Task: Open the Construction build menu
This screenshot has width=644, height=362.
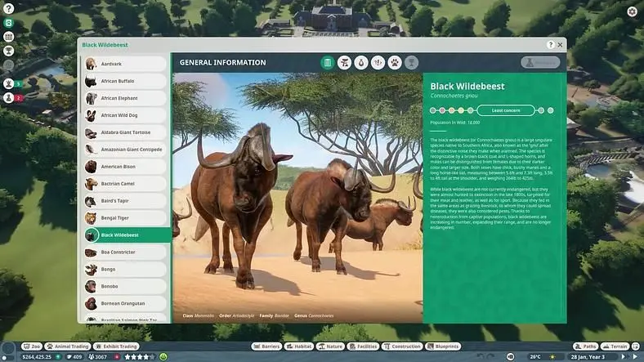Action: [402, 346]
